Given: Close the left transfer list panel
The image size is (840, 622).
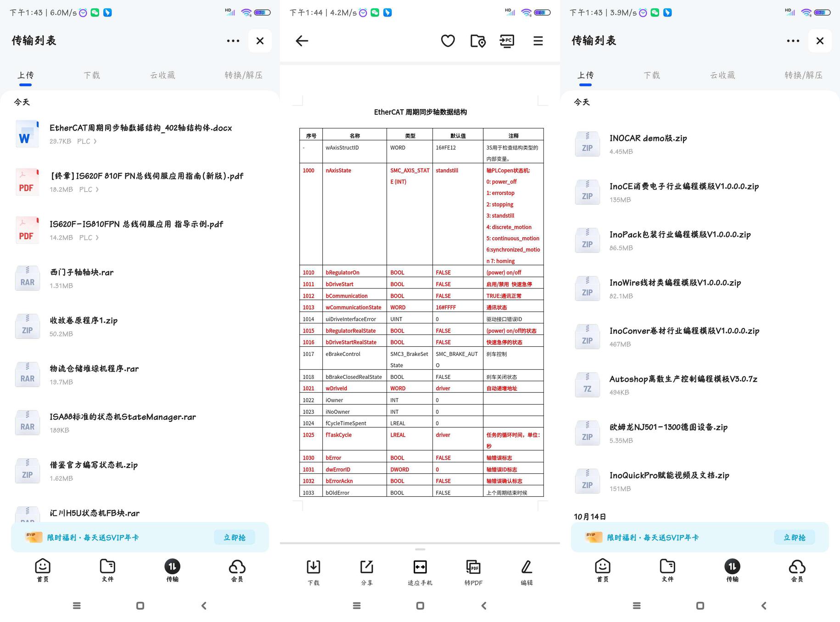Looking at the screenshot, I should tap(260, 41).
